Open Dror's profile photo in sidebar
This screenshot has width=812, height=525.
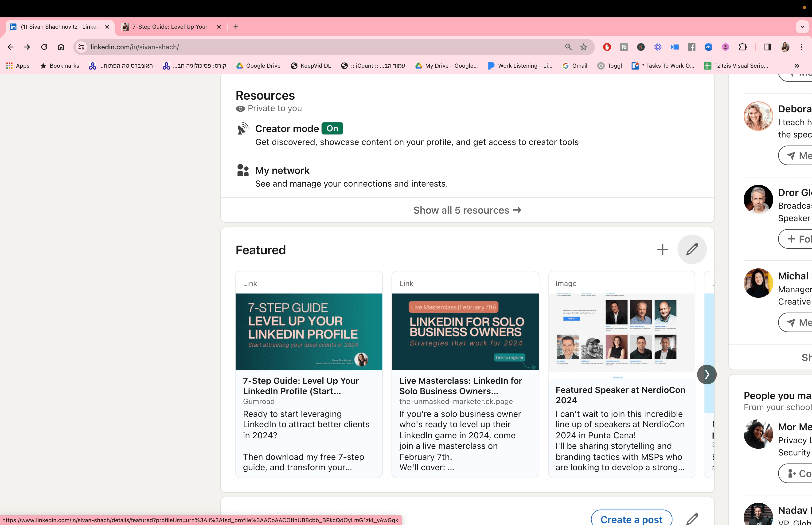tap(758, 200)
